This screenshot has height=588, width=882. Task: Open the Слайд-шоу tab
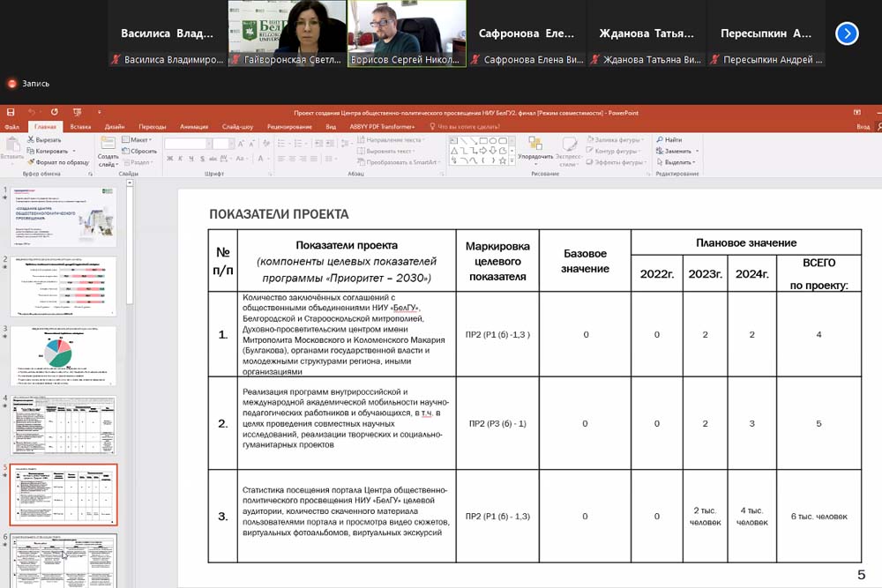pos(237,126)
